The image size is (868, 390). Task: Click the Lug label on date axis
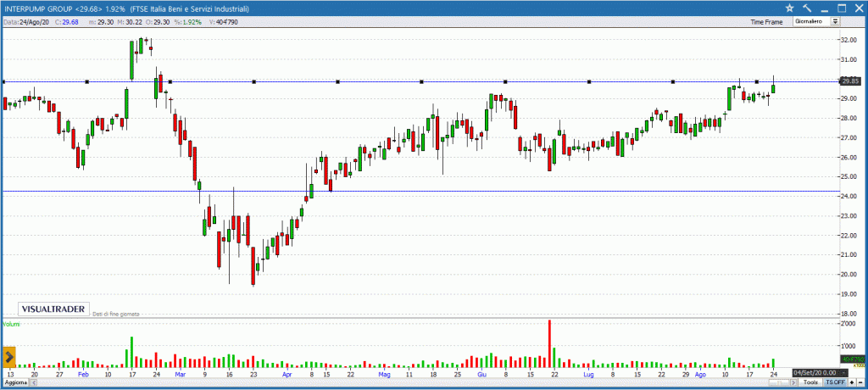588,375
